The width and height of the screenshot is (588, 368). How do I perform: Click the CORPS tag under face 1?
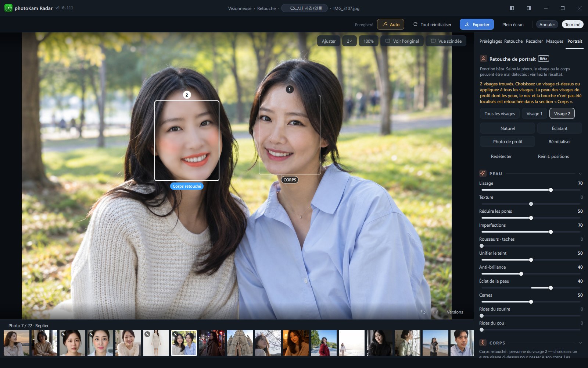tap(290, 180)
